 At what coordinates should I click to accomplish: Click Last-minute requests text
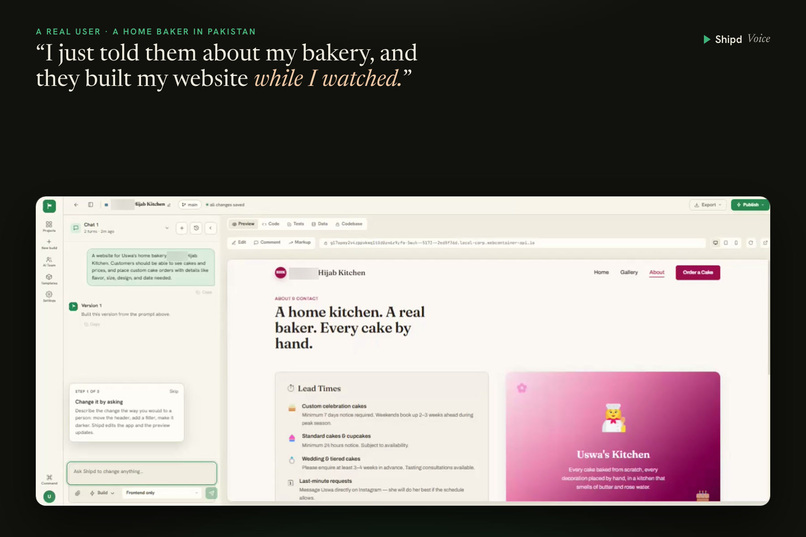(325, 481)
